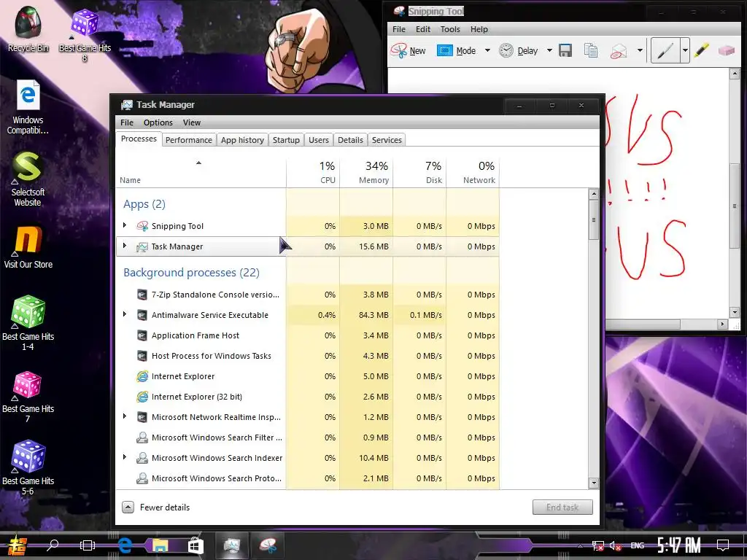747x560 pixels.
Task: Expand the Task Manager process row
Action: pyautogui.click(x=125, y=246)
